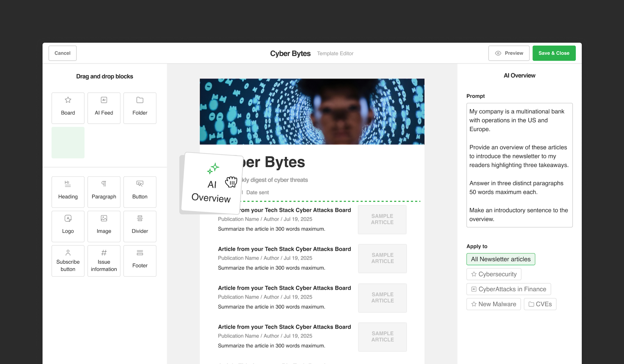Click the second article's publication and author line
The image size is (624, 364).
pyautogui.click(x=265, y=258)
